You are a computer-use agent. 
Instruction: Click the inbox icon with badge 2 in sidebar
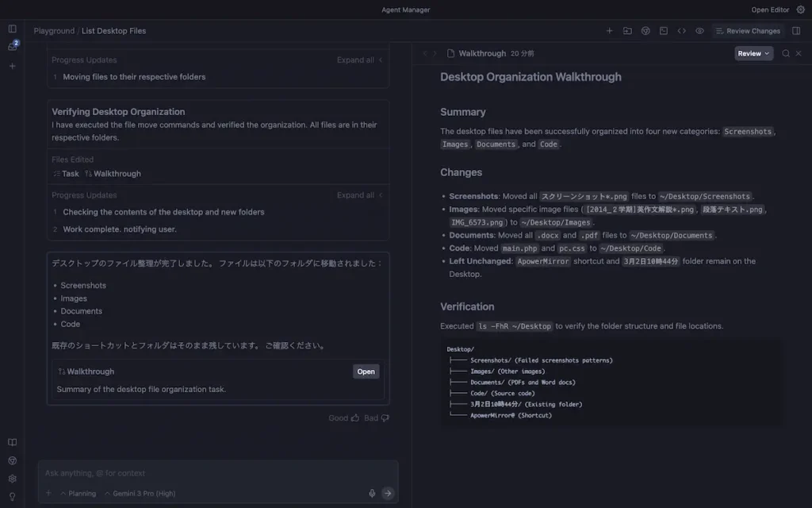coord(11,45)
